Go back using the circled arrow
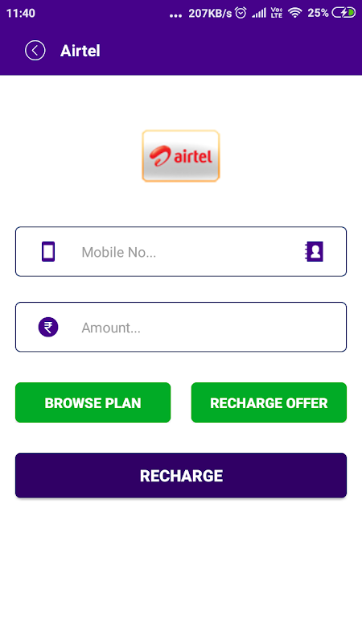 click(35, 51)
